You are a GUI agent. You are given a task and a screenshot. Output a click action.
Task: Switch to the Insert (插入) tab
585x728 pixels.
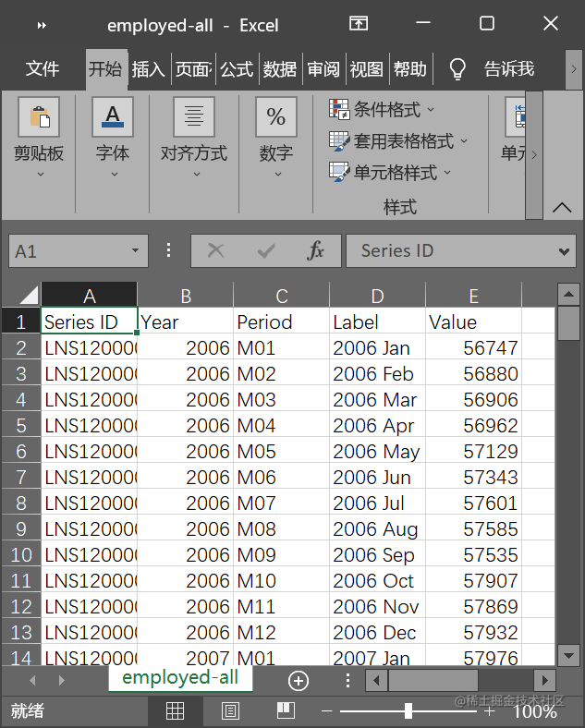click(x=148, y=69)
